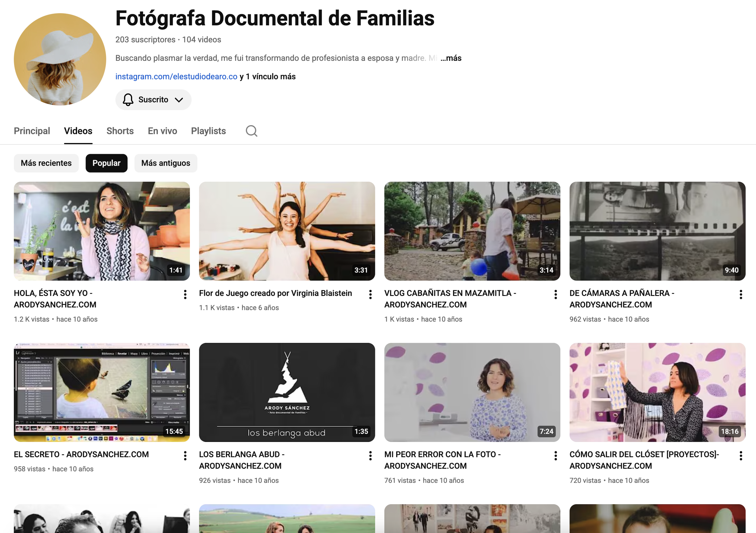Open options for CÓMO SALIR DEL CLÓSET video
Screen dimensions: 756x533
click(741, 456)
